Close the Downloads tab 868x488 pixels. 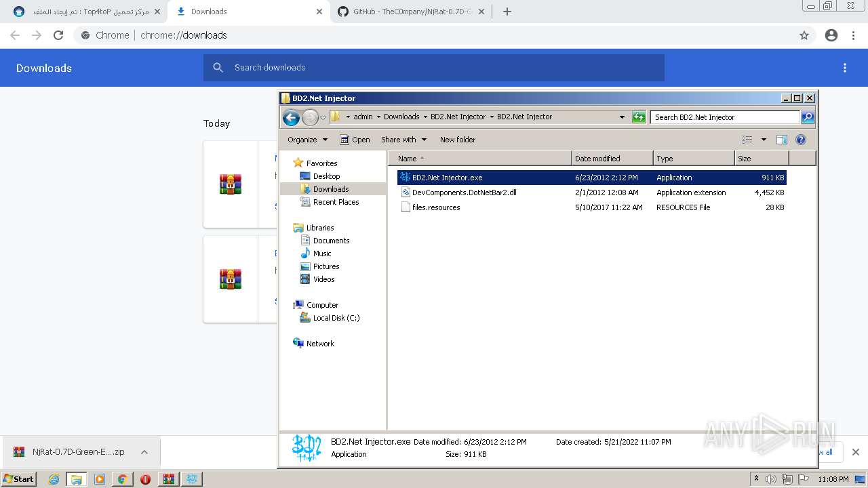pyautogui.click(x=319, y=12)
